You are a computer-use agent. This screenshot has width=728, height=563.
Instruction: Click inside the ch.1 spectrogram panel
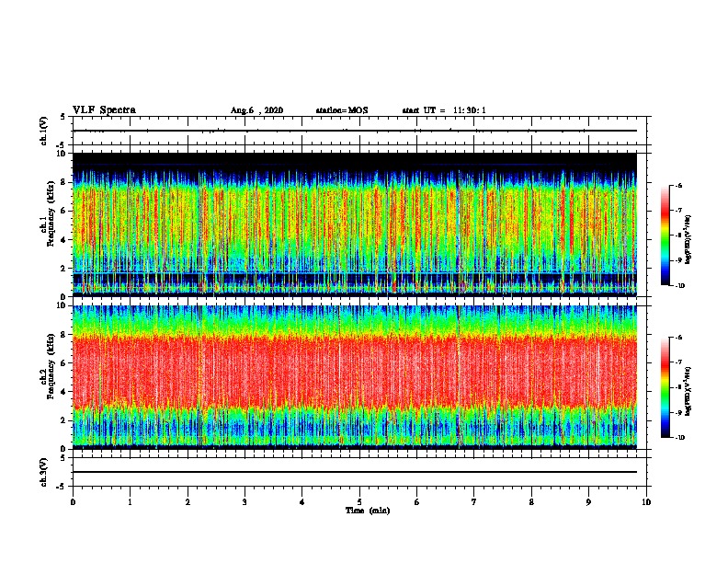(355, 224)
